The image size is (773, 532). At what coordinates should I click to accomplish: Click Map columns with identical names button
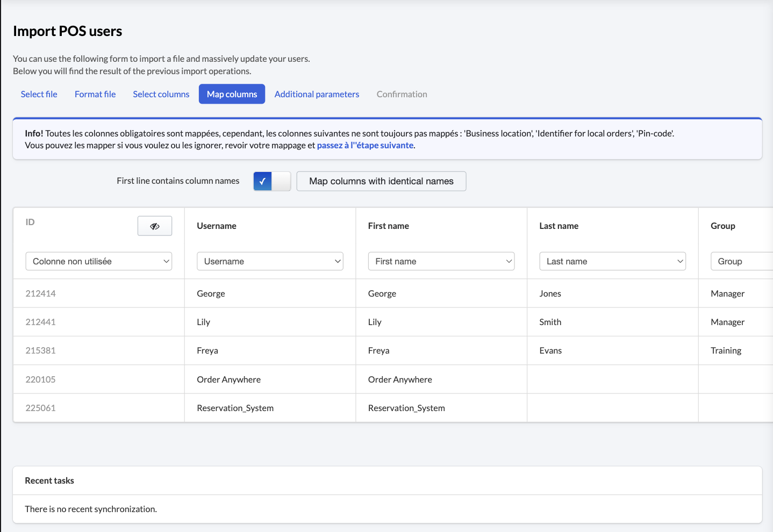coord(381,181)
